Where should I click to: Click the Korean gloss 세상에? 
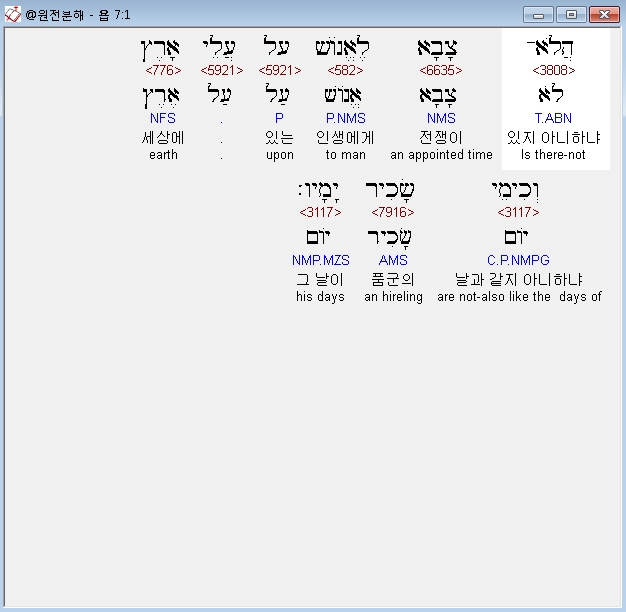163,138
